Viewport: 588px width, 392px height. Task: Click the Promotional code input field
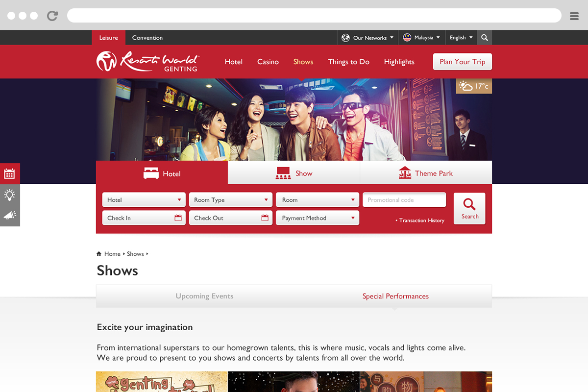pyautogui.click(x=404, y=200)
